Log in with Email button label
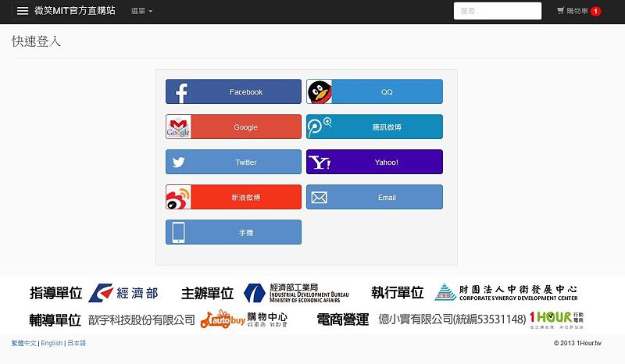This screenshot has width=625, height=364. (387, 198)
